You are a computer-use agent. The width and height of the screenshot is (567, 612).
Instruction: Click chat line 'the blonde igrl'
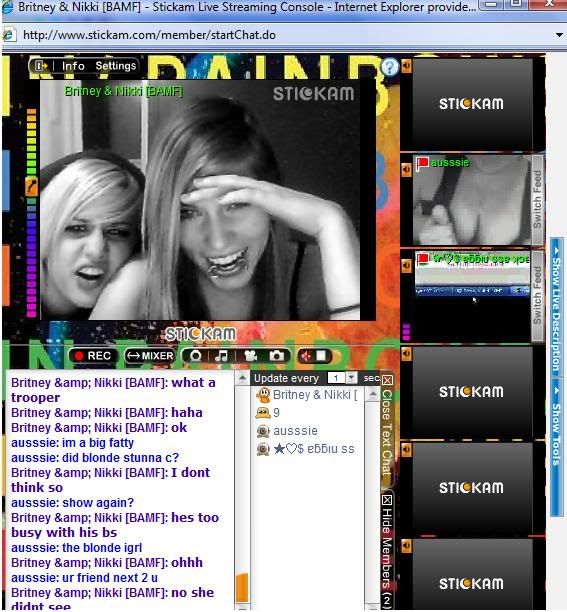pos(76,548)
